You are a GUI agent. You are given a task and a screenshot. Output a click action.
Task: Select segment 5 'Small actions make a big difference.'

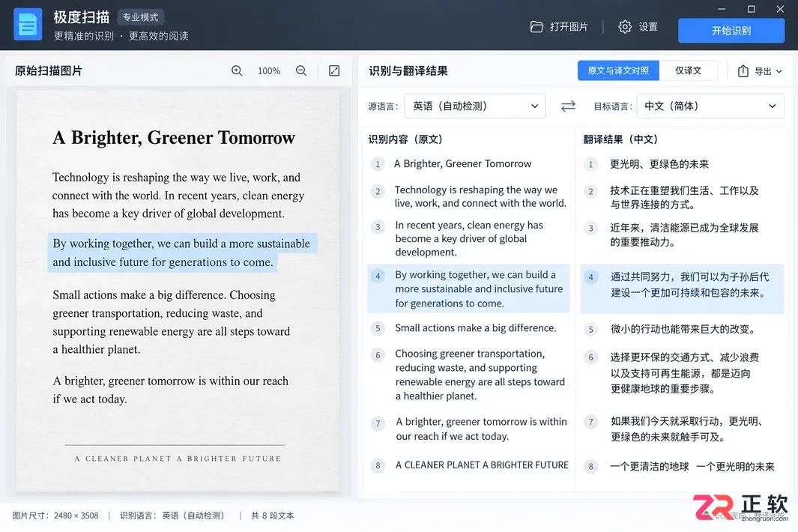pos(475,328)
